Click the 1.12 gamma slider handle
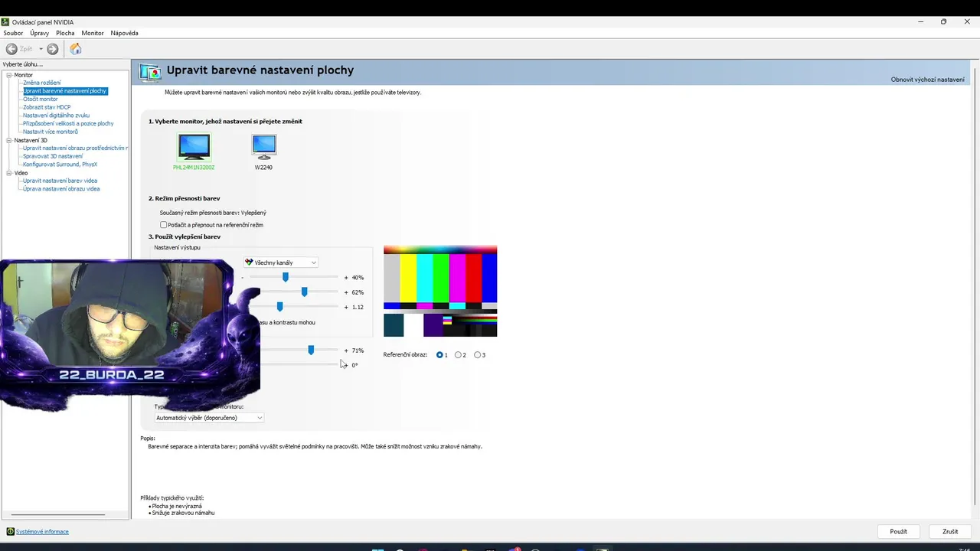The image size is (980, 551). 280,306
